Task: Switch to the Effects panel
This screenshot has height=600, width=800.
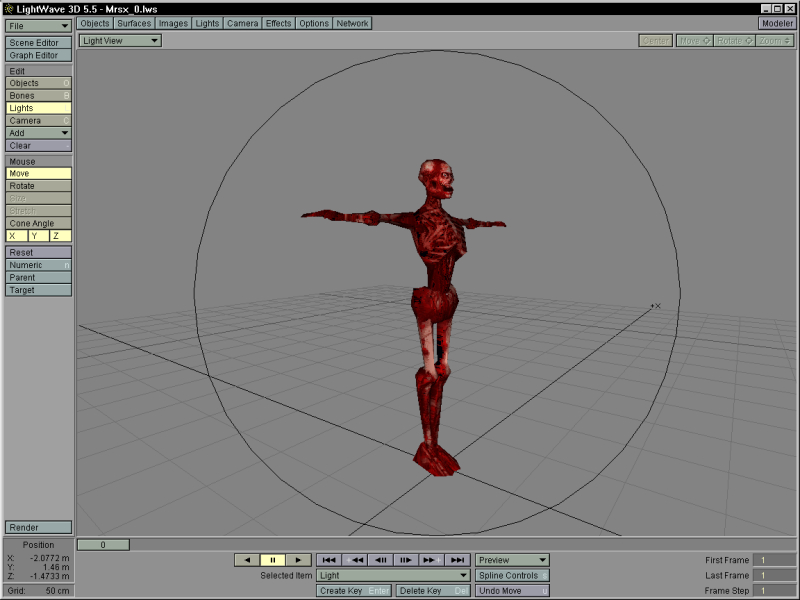Action: (278, 23)
